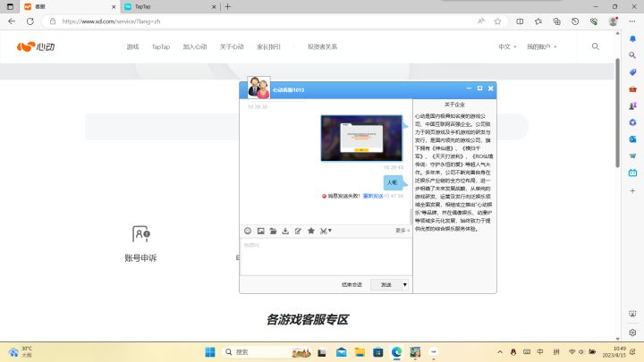Close the customer service chat window
The height and width of the screenshot is (362, 644).
(490, 88)
